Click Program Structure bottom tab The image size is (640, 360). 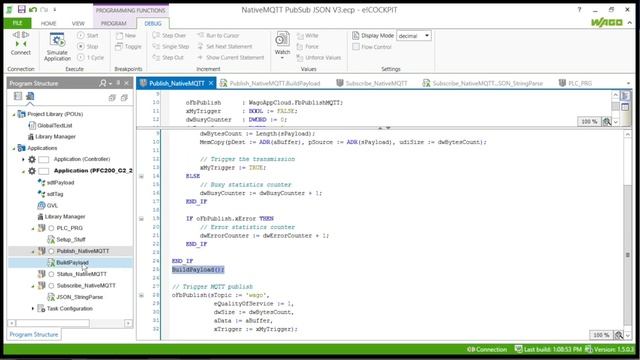[x=34, y=335]
